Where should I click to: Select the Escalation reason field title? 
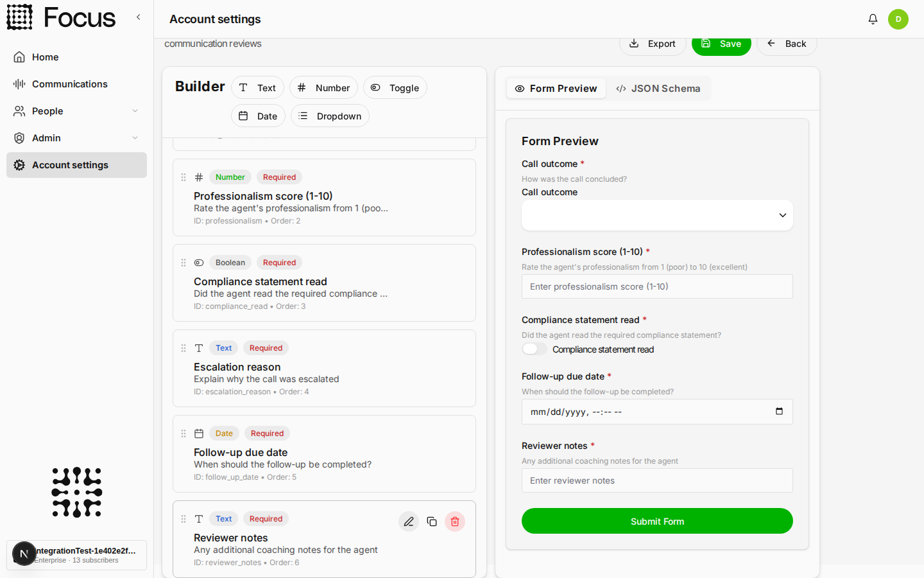(x=237, y=367)
